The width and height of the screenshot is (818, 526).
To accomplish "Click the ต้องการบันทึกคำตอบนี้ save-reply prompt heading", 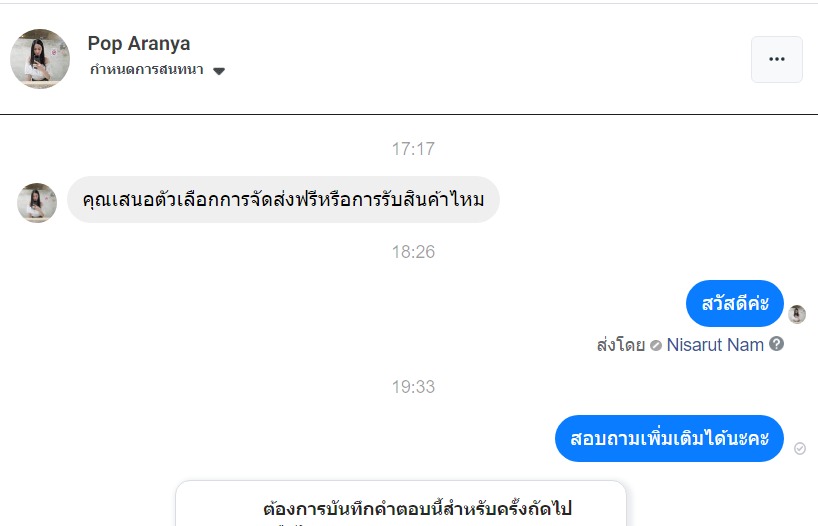I will pos(417,508).
